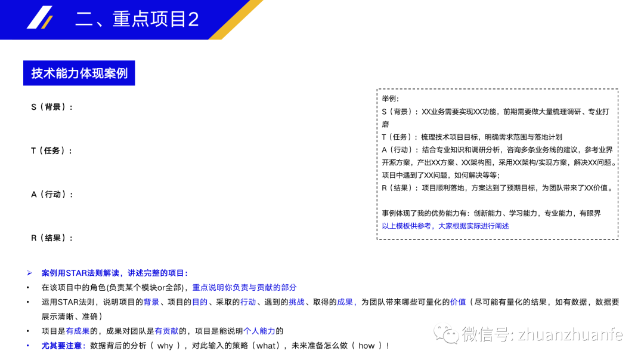Click the bold blue text '尤其要注意:'

(63, 346)
